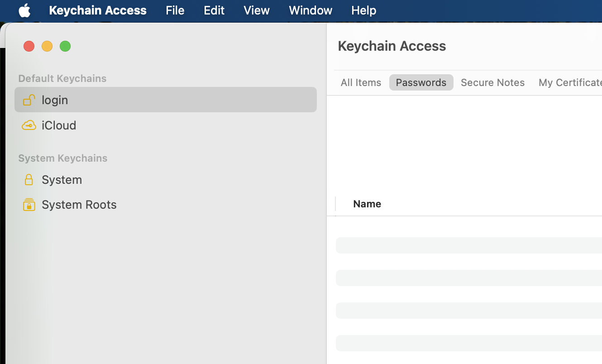Click the System keychain lock icon

click(29, 180)
